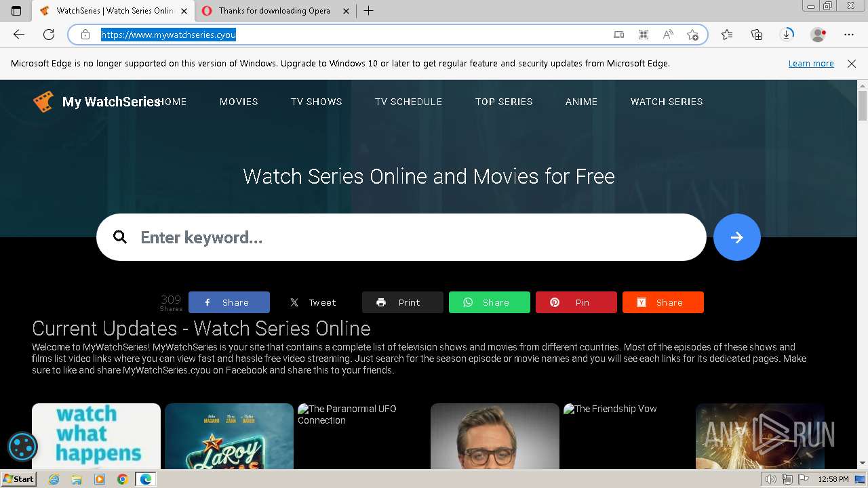The width and height of the screenshot is (868, 488).
Task: Open the MOVIES menu item
Action: pos(239,102)
